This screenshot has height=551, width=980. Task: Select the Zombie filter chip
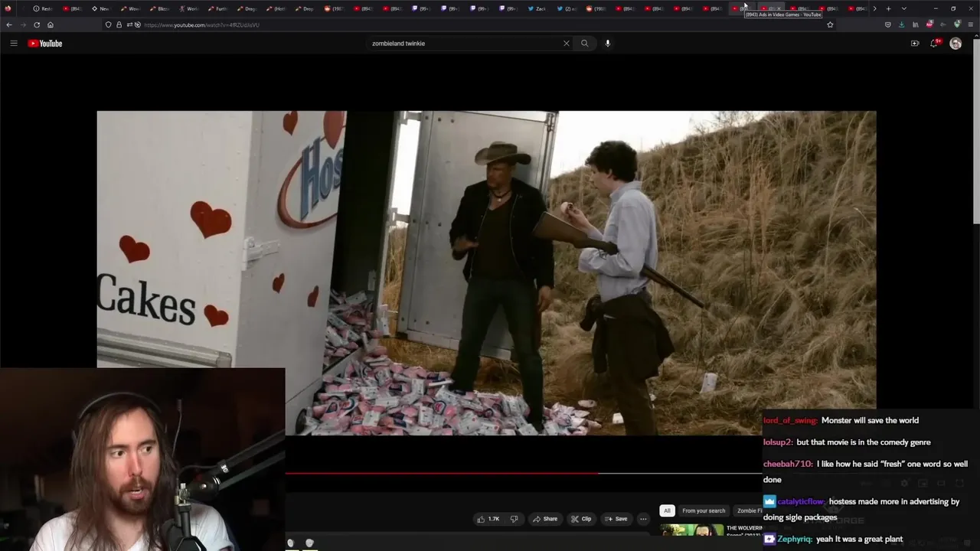(x=749, y=510)
